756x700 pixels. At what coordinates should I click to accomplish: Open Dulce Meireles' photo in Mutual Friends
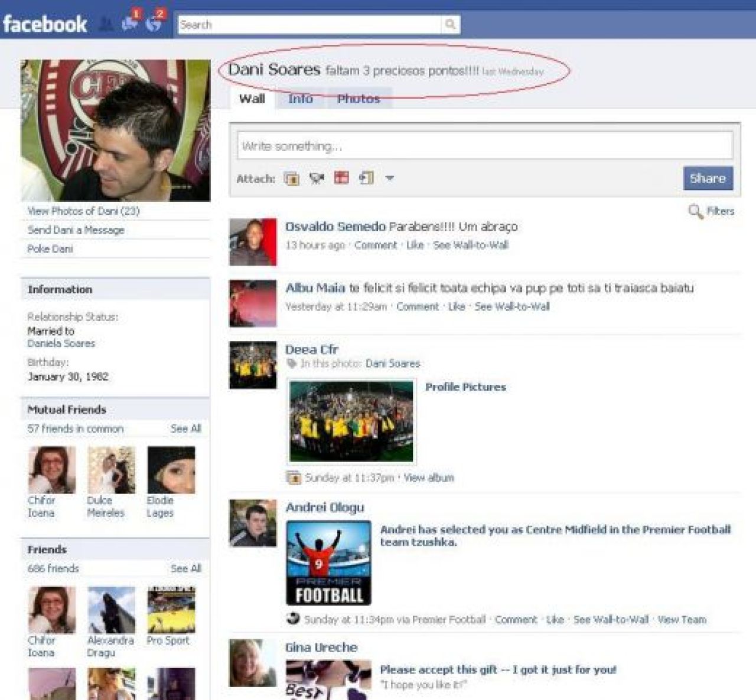tap(112, 470)
